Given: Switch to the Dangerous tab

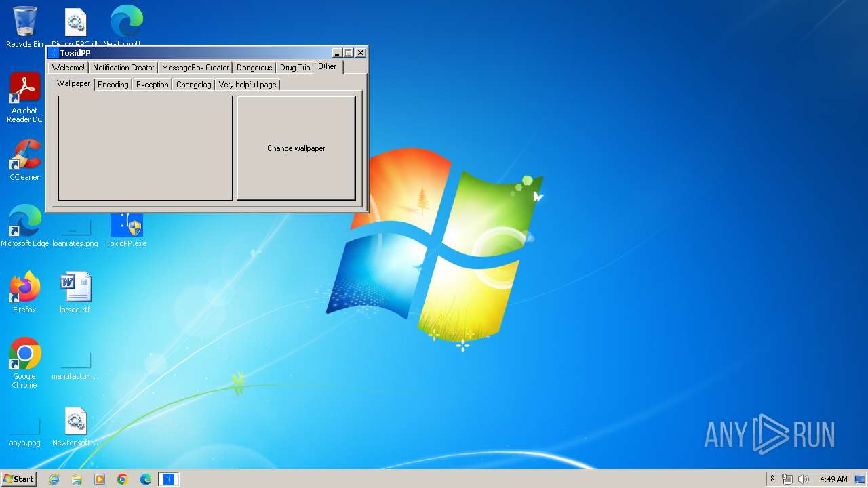Looking at the screenshot, I should (x=254, y=68).
